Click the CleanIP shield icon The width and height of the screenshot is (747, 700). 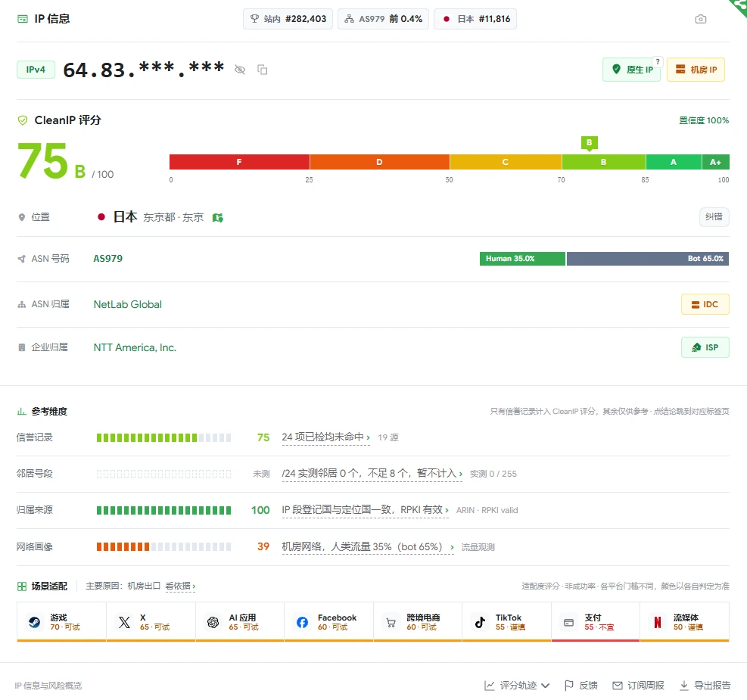click(23, 120)
